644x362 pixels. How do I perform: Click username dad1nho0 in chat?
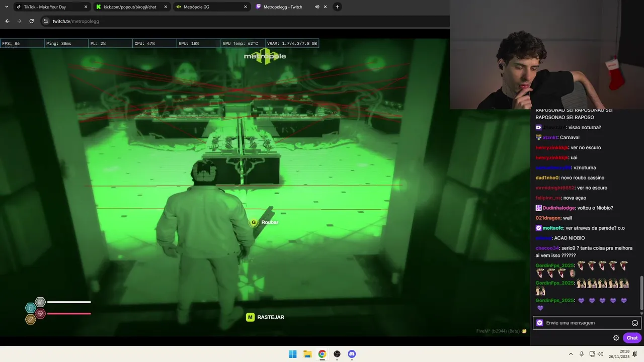point(547,177)
